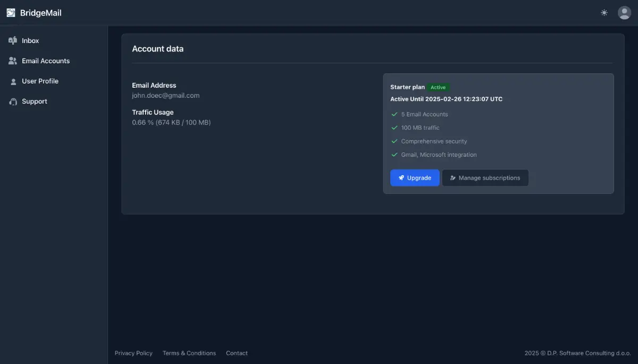The height and width of the screenshot is (364, 638).
Task: Select Support from the sidebar
Action: click(x=35, y=101)
